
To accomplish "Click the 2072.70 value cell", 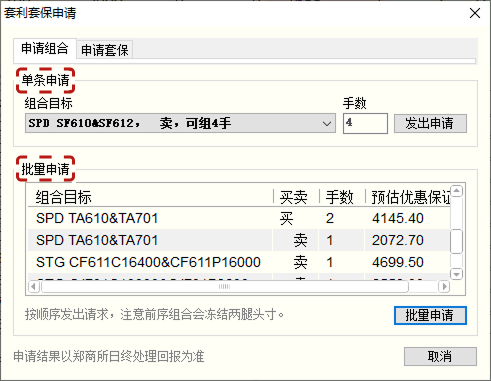I will [x=398, y=240].
